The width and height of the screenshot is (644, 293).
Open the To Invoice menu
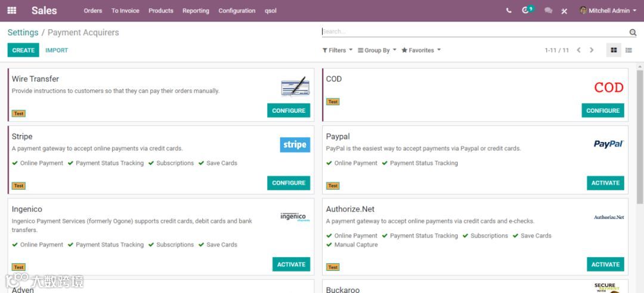(125, 11)
